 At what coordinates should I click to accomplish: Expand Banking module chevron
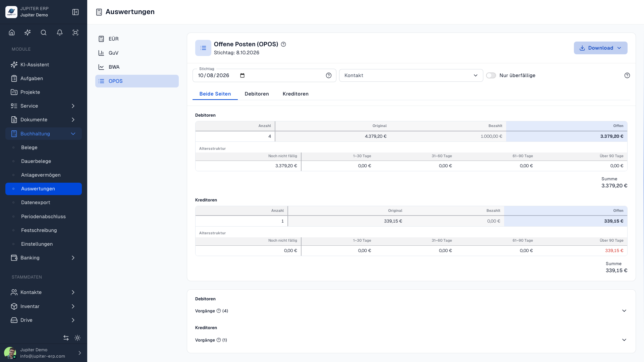(x=73, y=258)
